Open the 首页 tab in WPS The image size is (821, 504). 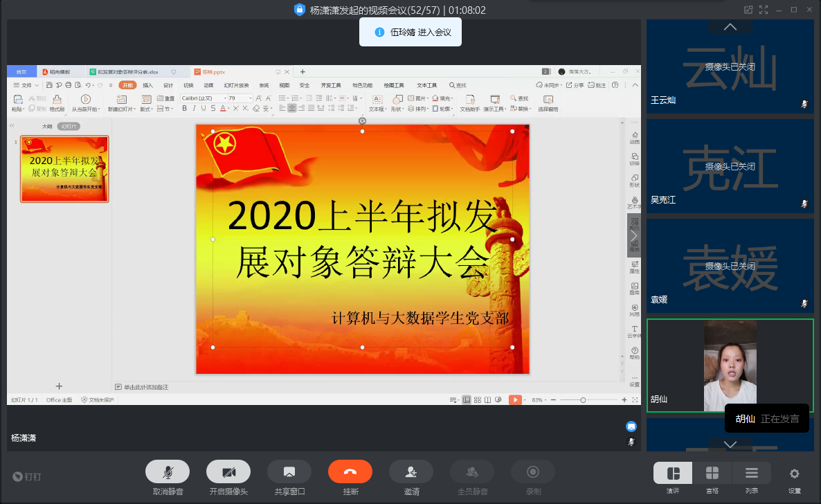21,72
